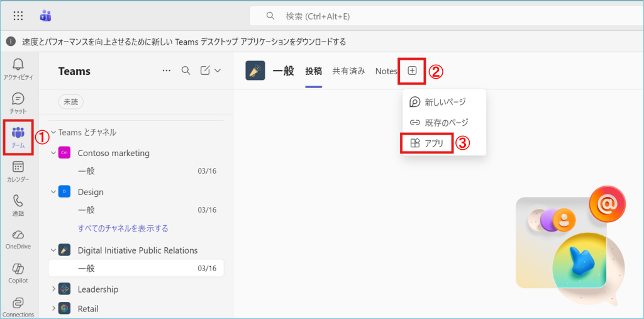The width and height of the screenshot is (644, 319).
Task: Expand the Leadership team
Action: tap(53, 289)
